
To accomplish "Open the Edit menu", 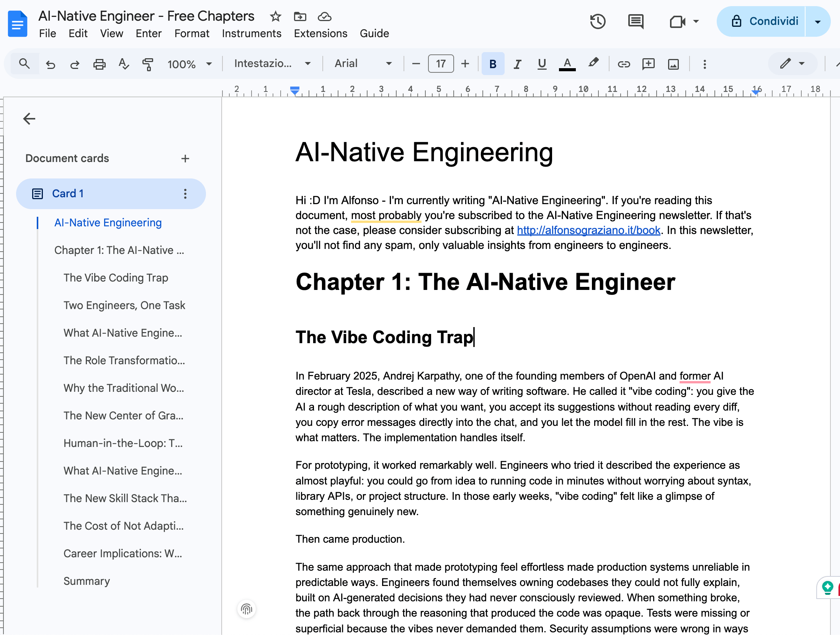I will click(78, 34).
